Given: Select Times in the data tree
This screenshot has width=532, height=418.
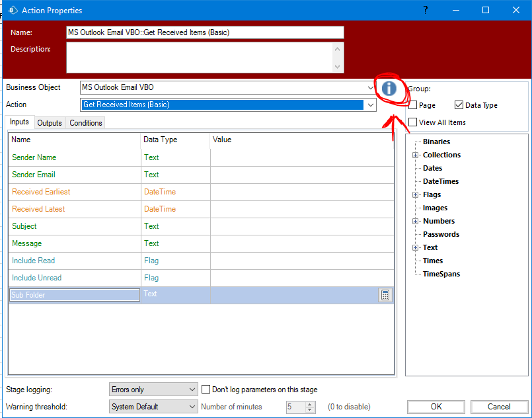Looking at the screenshot, I should (x=433, y=261).
